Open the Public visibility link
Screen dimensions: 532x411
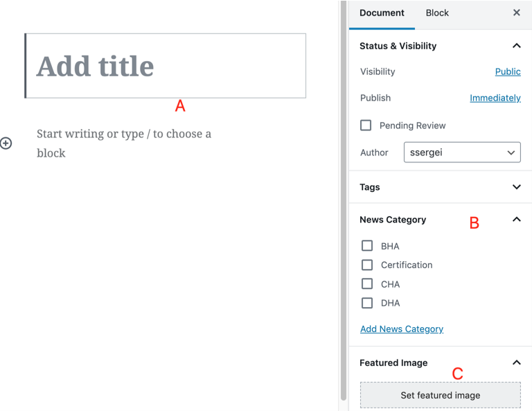(x=508, y=71)
